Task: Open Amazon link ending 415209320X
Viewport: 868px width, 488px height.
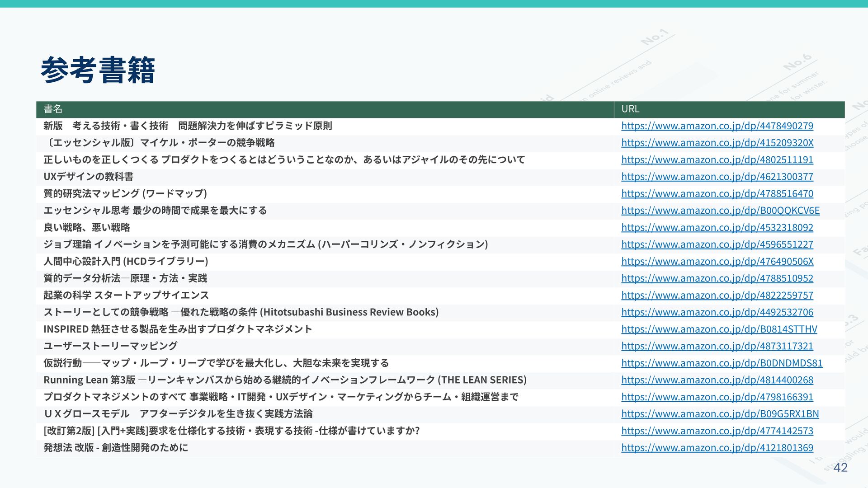Action: (717, 143)
